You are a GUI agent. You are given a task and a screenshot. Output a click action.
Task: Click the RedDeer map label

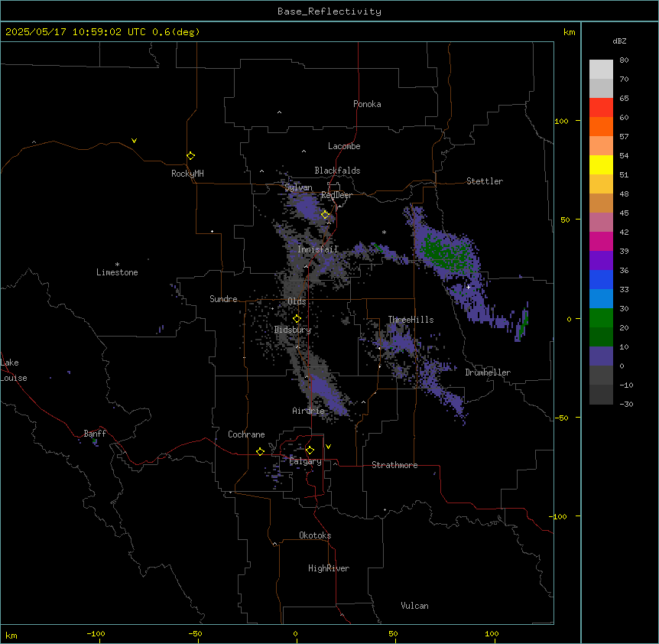tap(336, 195)
